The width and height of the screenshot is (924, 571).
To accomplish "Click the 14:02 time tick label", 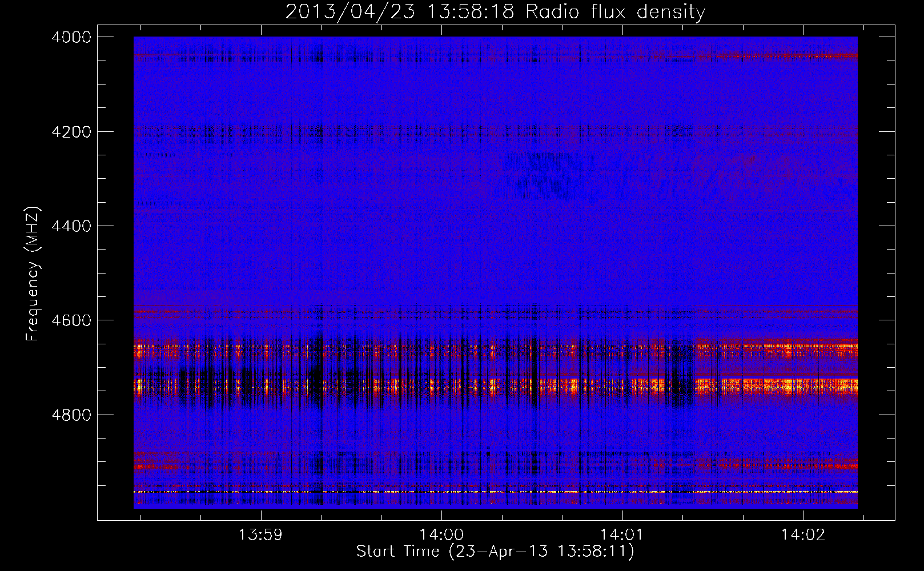I will pos(803,535).
